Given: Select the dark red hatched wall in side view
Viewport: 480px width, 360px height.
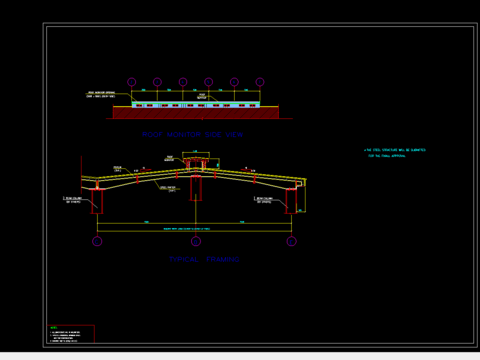Looking at the screenshot, I should pos(196,113).
